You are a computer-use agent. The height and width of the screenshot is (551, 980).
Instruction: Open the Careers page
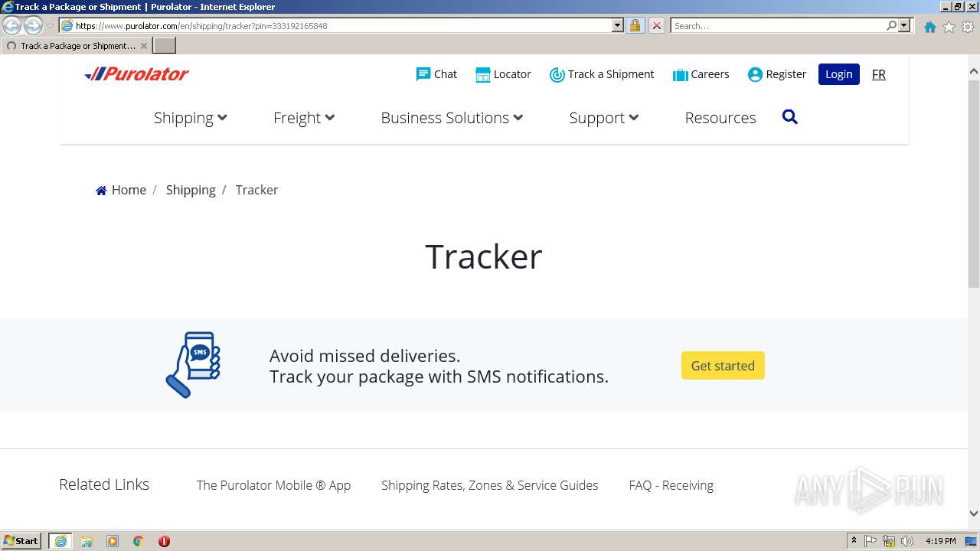pos(701,74)
